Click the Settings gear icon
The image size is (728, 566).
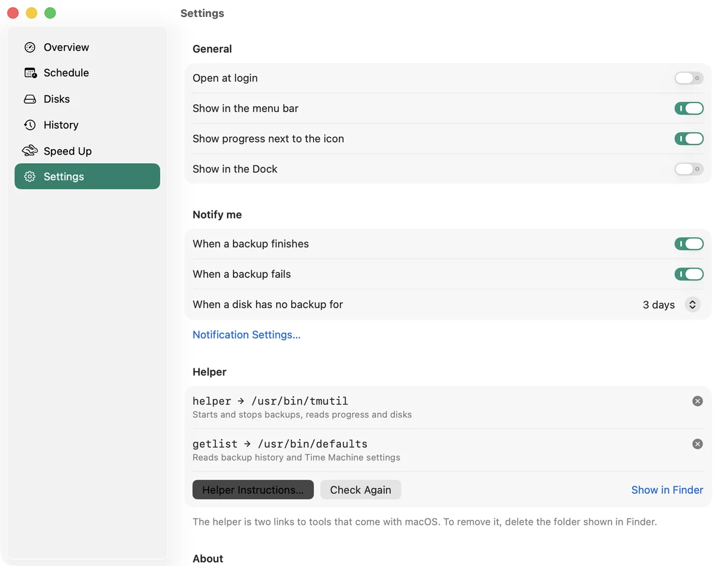30,177
